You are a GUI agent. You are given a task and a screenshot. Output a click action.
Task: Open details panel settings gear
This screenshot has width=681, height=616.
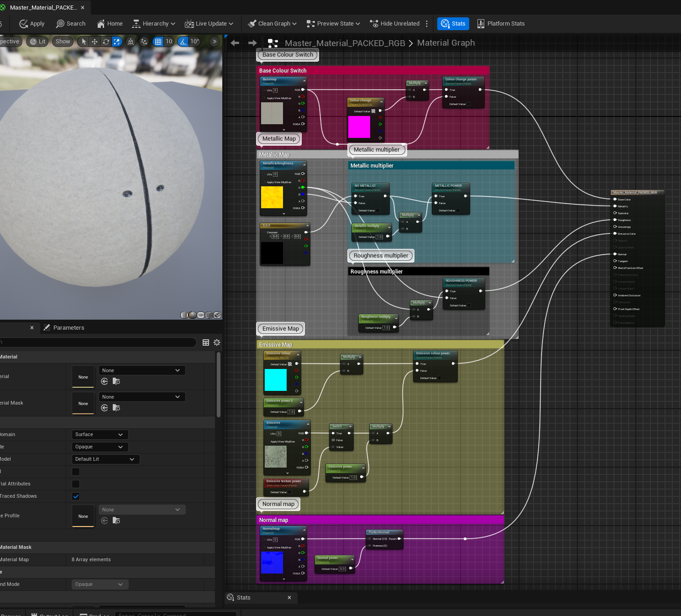tap(217, 342)
